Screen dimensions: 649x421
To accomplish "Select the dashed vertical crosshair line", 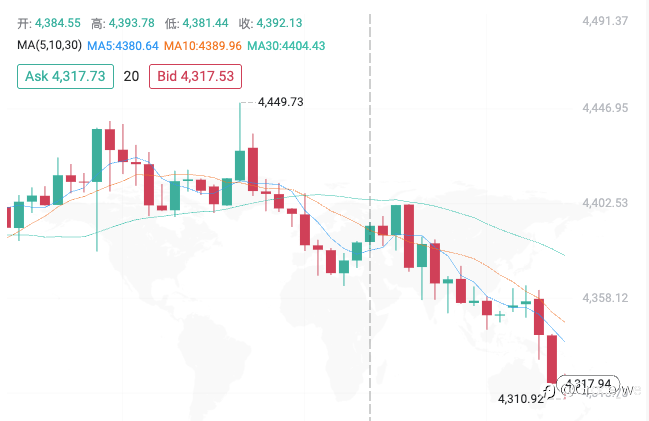I will pos(370,217).
